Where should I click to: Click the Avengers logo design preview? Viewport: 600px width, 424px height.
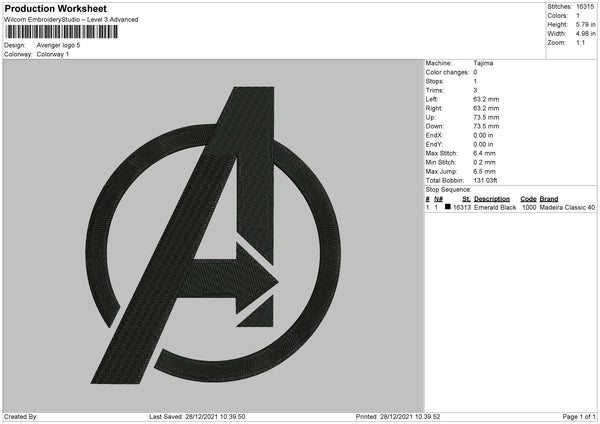point(213,235)
